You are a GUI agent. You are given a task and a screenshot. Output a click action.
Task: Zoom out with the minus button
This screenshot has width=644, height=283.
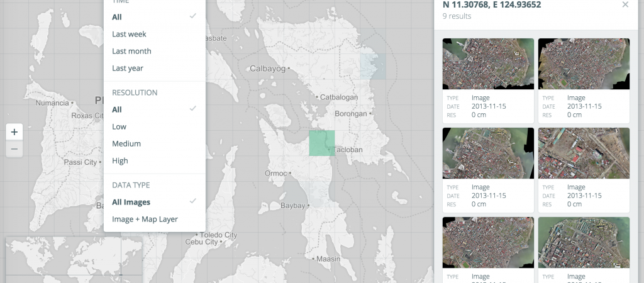[14, 148]
